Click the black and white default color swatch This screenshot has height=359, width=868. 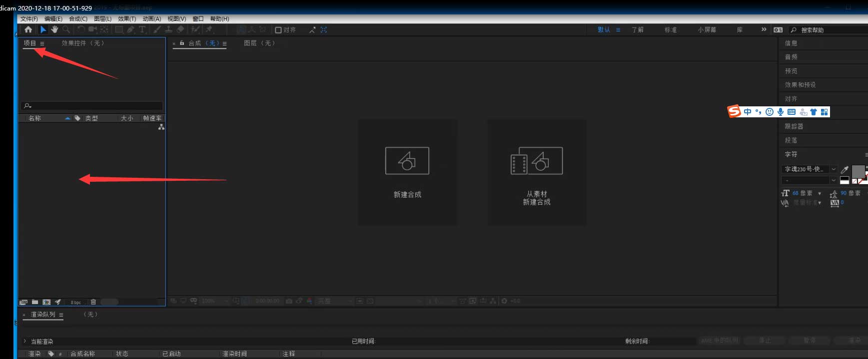pyautogui.click(x=845, y=180)
